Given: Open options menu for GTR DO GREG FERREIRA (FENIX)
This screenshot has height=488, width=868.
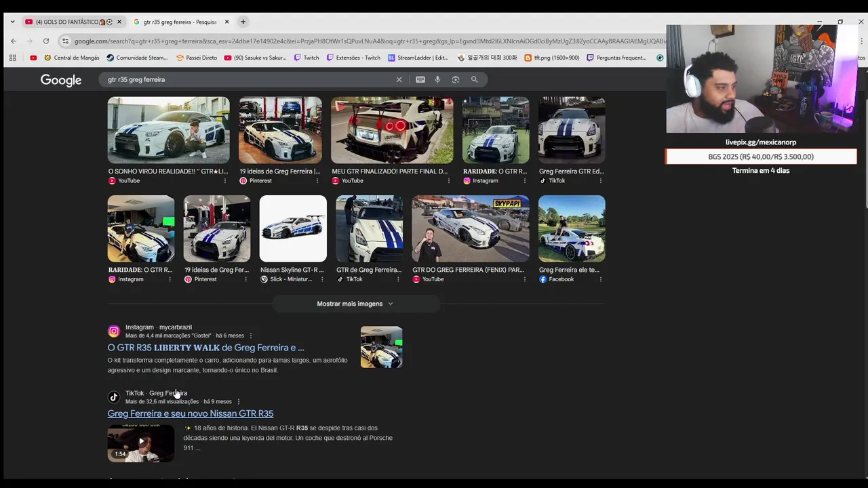Looking at the screenshot, I should click(524, 279).
